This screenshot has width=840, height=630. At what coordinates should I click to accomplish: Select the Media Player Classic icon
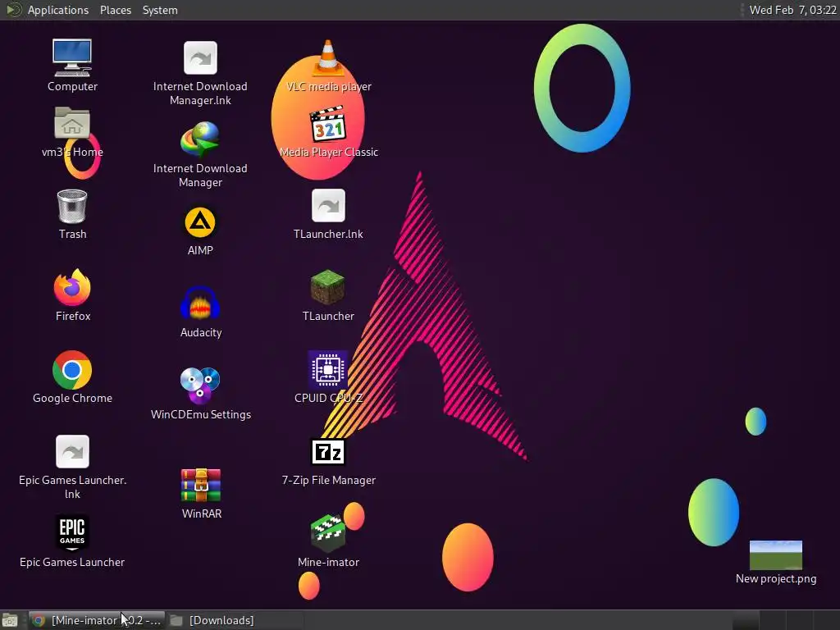(x=328, y=125)
